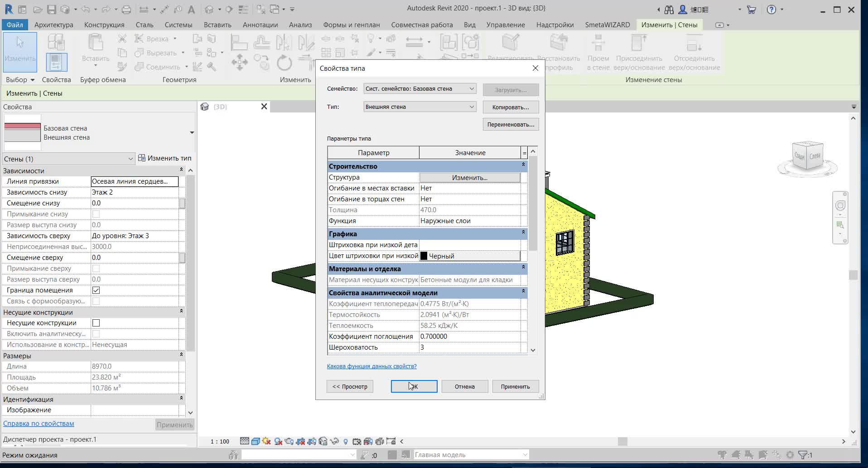Click the Rotate tool icon

click(x=285, y=62)
